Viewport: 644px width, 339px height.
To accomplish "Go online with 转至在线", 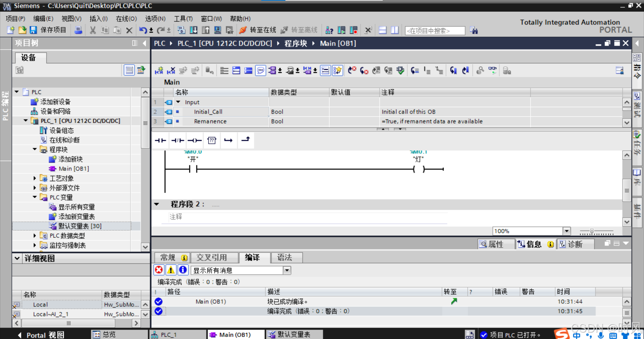I will [258, 30].
